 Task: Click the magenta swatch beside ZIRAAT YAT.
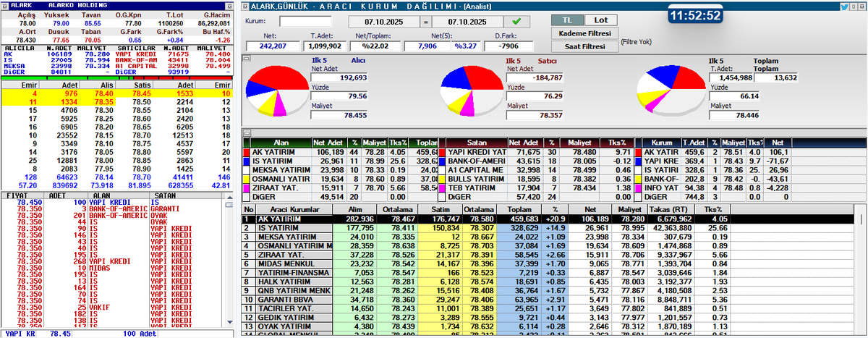(x=247, y=187)
